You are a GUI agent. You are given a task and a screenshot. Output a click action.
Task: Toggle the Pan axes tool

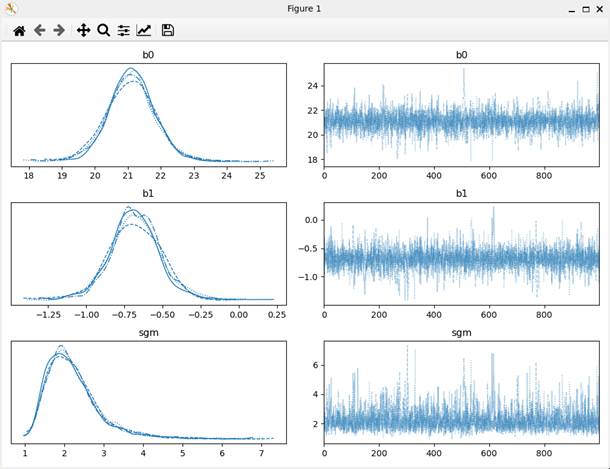[84, 31]
